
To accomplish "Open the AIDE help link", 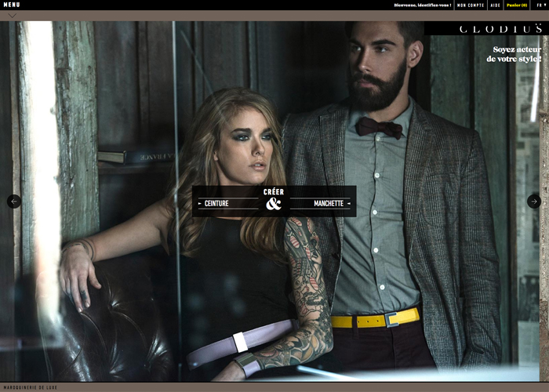I will 495,5.
